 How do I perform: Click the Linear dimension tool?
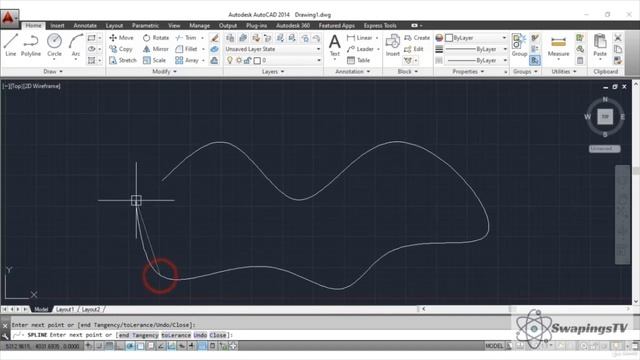pyautogui.click(x=360, y=38)
